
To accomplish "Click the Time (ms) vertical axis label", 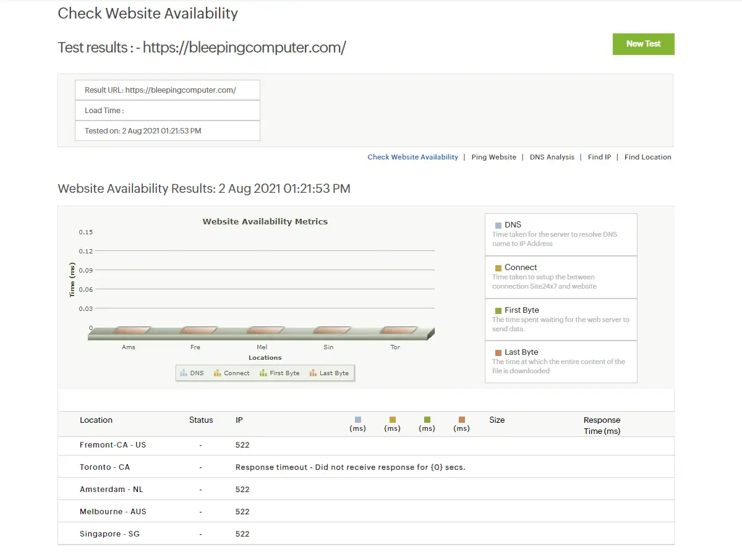I will click(x=72, y=279).
